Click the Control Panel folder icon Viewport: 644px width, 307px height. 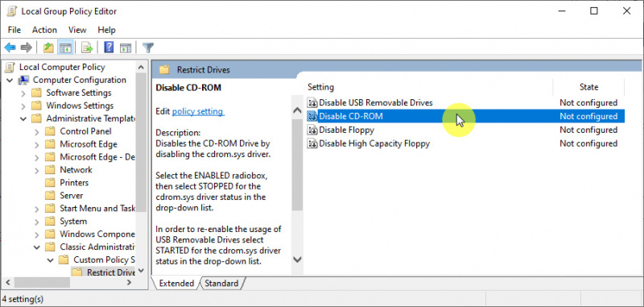(x=50, y=131)
